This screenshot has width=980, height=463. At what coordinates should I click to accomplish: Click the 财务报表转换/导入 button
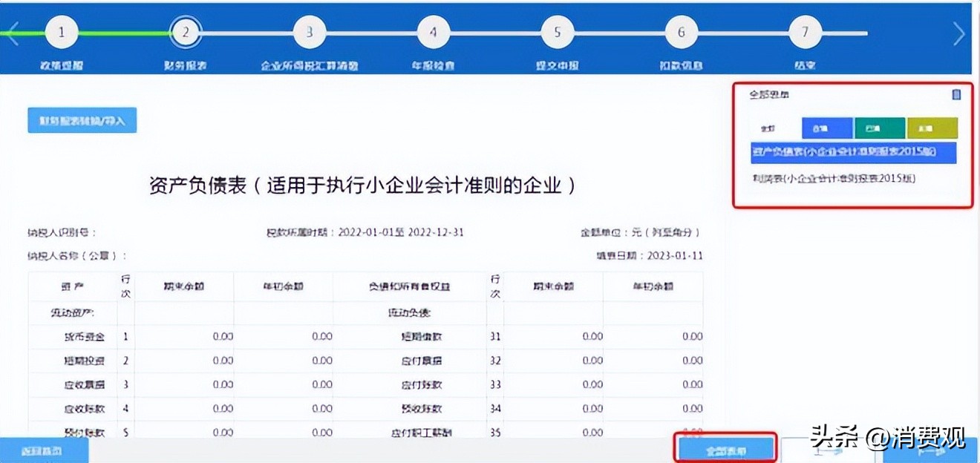(x=82, y=119)
